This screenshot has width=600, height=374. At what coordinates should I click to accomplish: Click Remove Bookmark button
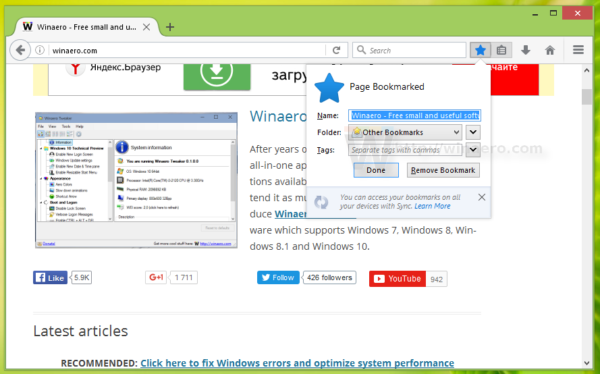point(443,170)
